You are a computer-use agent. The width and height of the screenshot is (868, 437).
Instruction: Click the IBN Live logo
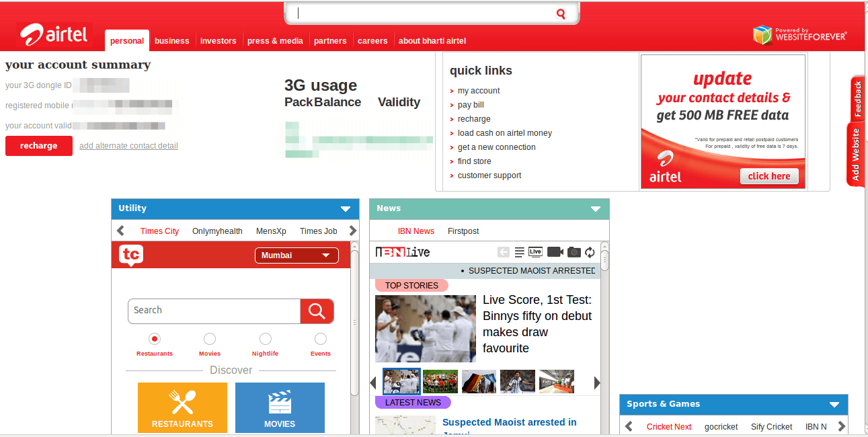402,252
